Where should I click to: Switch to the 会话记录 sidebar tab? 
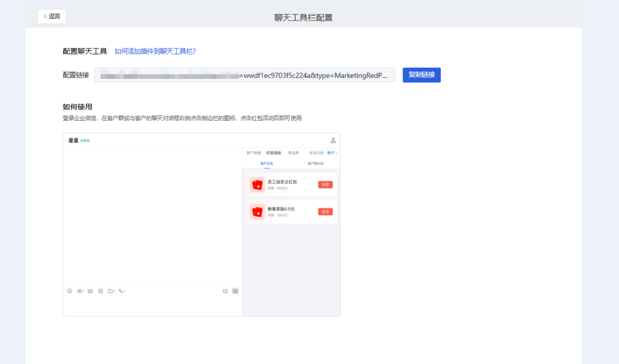[x=316, y=153]
